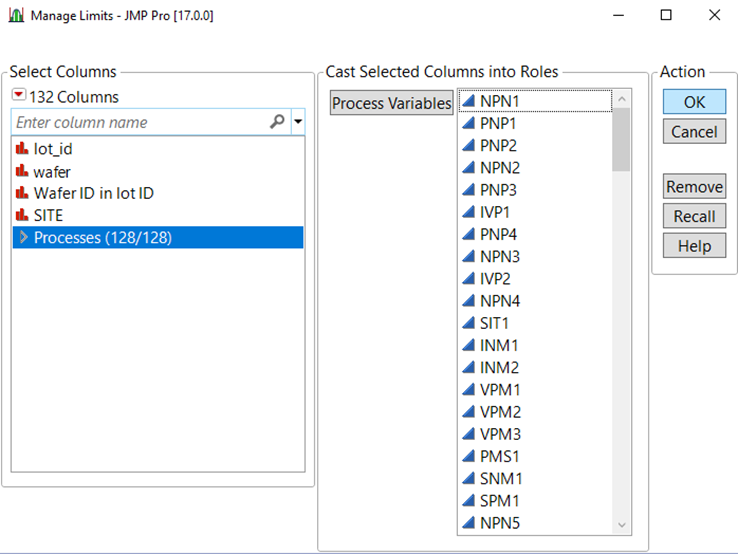Click the continuous icon beside NPN1
The height and width of the screenshot is (554, 738).
[468, 101]
